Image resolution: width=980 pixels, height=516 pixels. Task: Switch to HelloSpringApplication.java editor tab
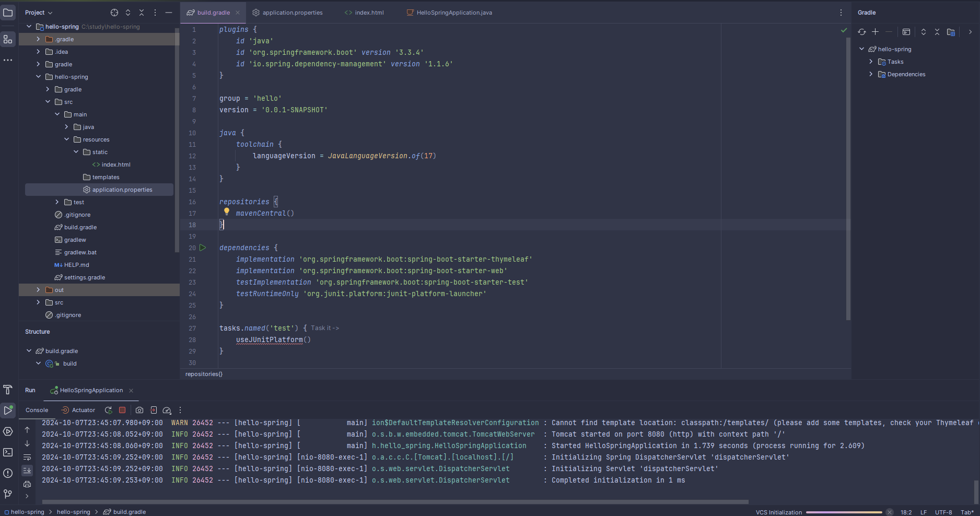(449, 13)
